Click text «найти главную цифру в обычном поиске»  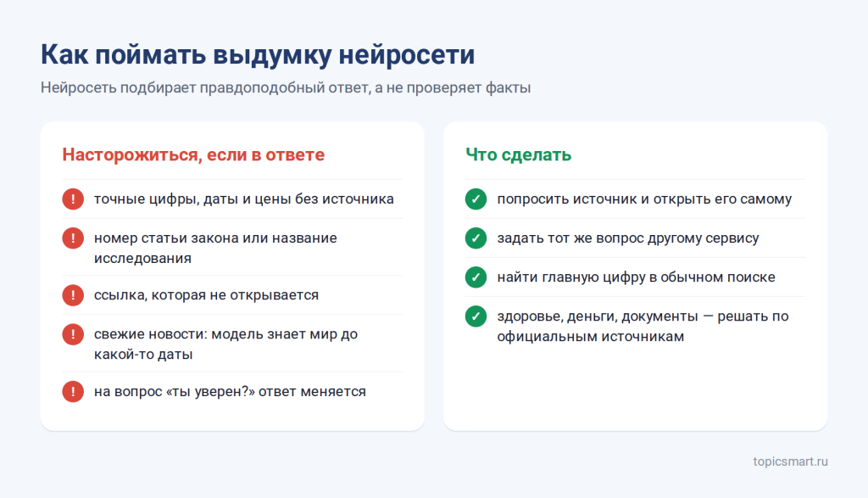point(636,277)
